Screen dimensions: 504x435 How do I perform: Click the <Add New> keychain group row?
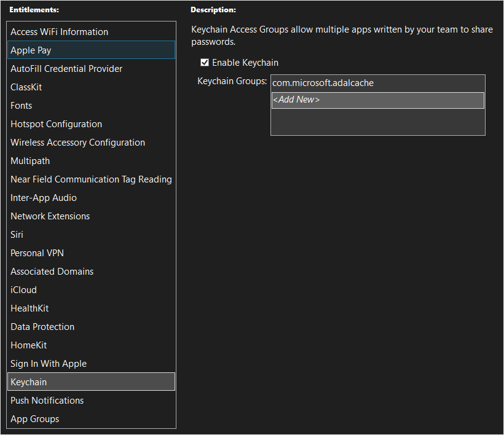(377, 100)
